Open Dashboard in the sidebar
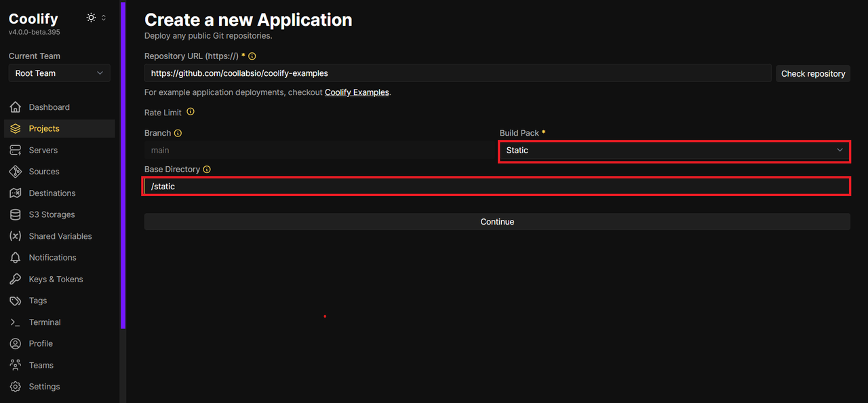 (x=60, y=107)
